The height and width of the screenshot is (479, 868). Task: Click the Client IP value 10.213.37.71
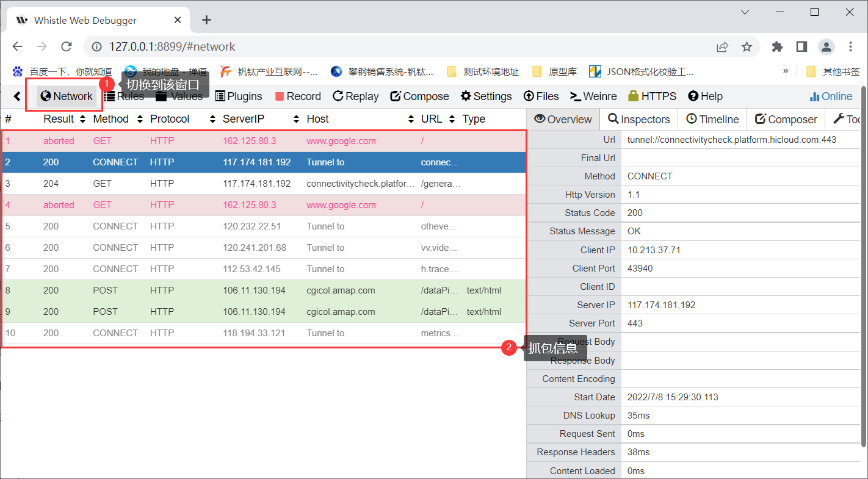tap(654, 250)
